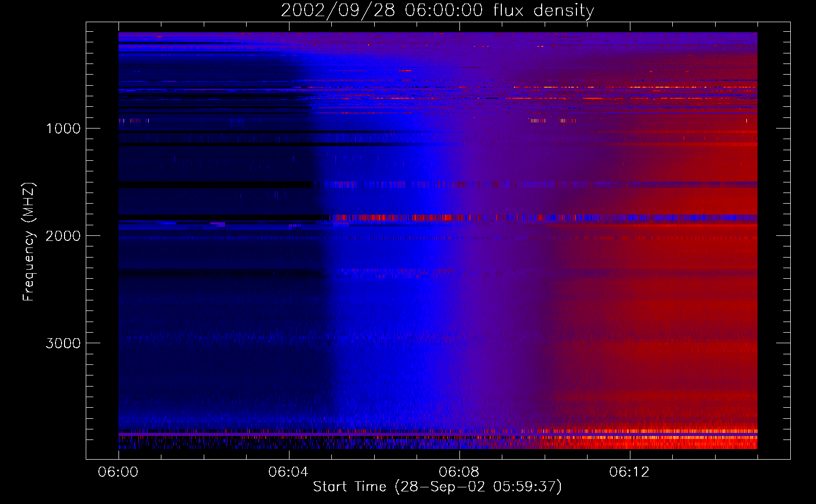
Task: Click the 'Start Time (28-Sep-02 05:59:37)' axis label
Action: tap(437, 487)
